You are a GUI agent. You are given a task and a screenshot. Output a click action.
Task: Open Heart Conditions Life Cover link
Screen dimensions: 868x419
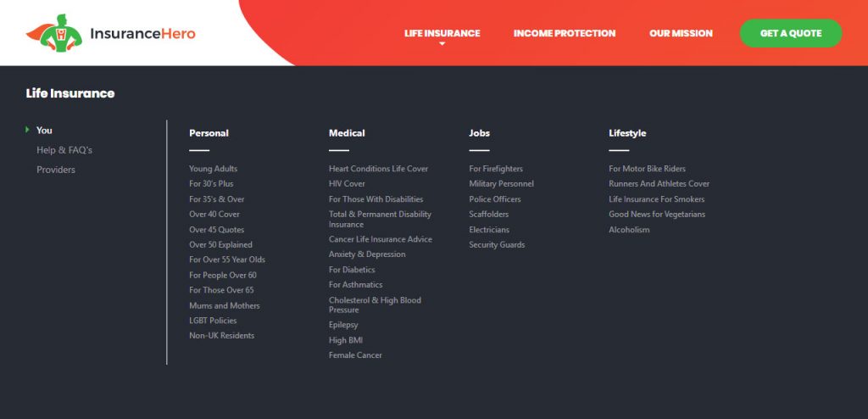click(x=379, y=169)
